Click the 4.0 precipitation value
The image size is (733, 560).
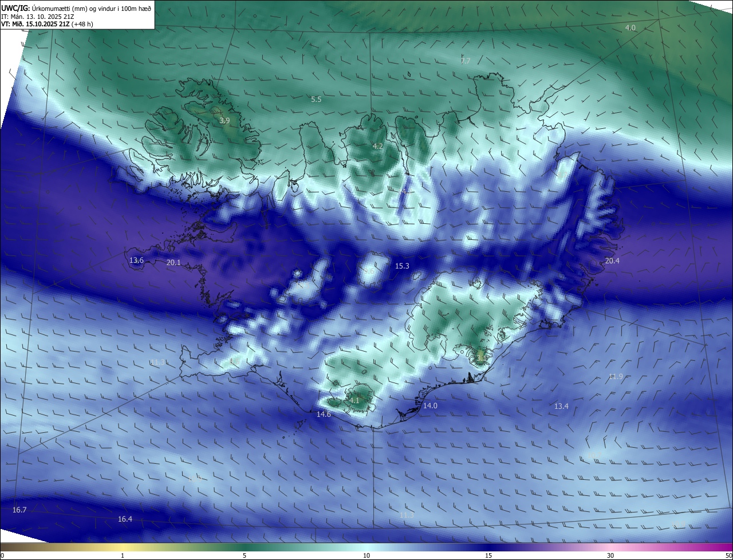point(630,27)
